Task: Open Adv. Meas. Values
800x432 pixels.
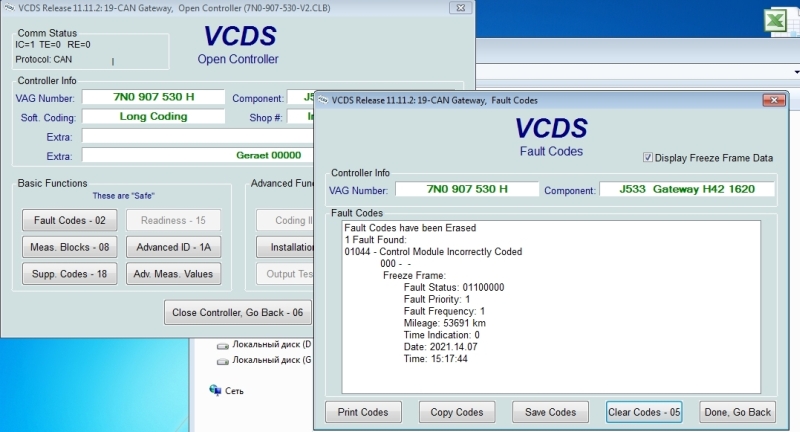Action: click(x=173, y=274)
